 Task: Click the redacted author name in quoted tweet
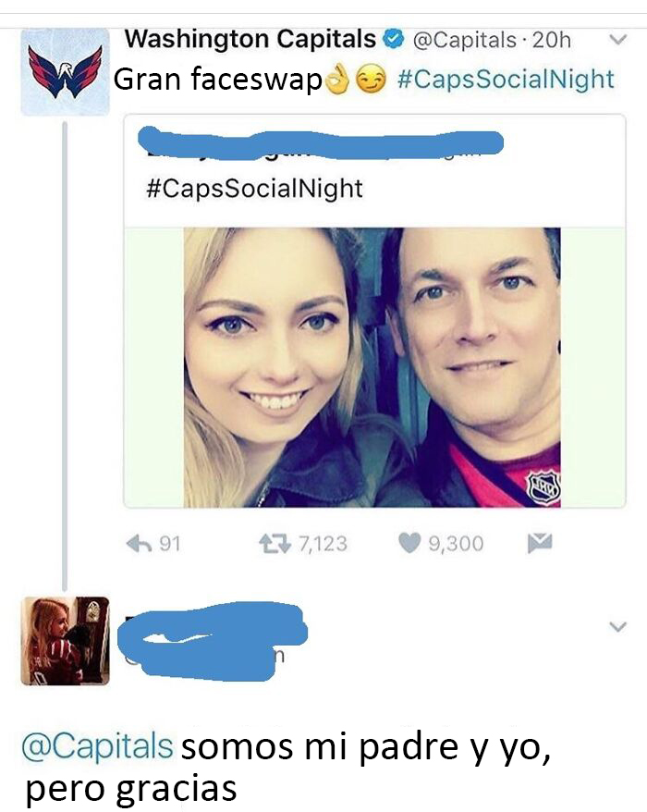(x=321, y=141)
